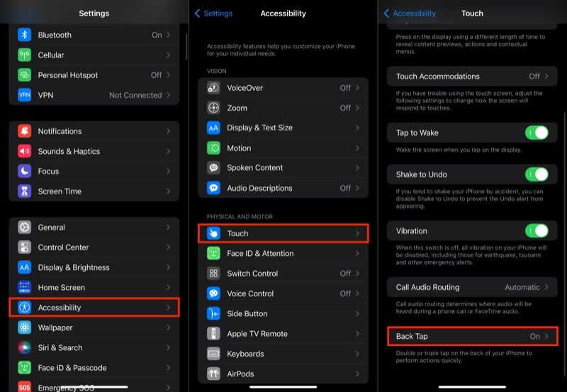Open the Wallpaper menu row
The image size is (567, 392).
pyautogui.click(x=94, y=327)
